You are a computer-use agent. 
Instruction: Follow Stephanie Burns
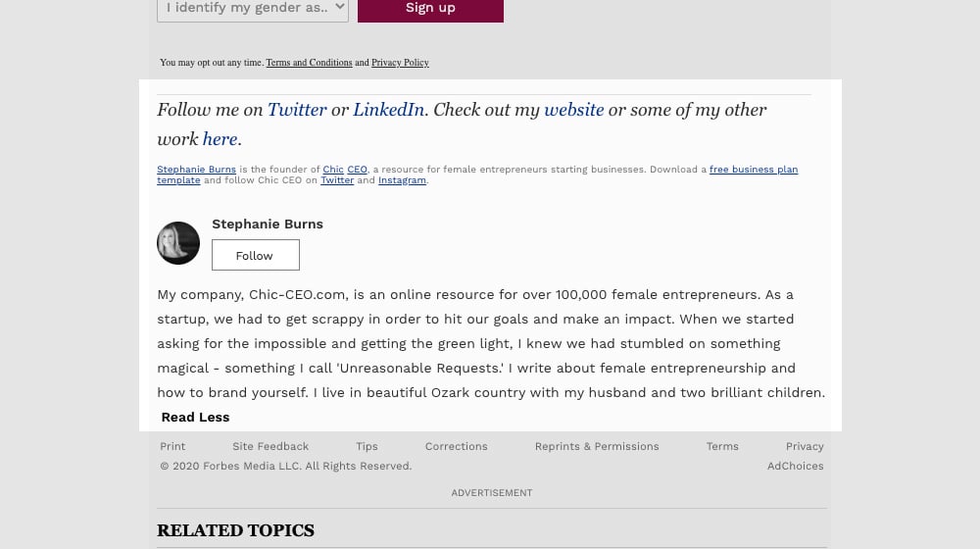256,255
